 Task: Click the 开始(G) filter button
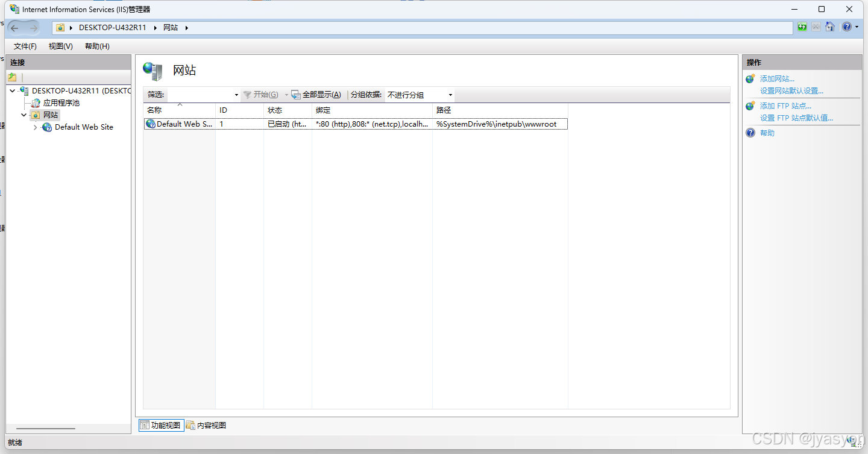pyautogui.click(x=261, y=95)
